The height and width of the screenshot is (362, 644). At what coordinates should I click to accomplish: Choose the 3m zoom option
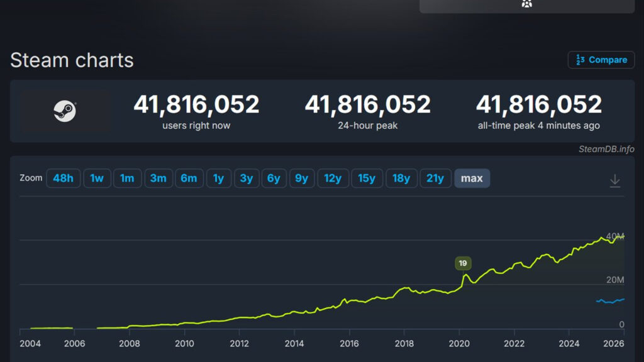[x=158, y=178]
